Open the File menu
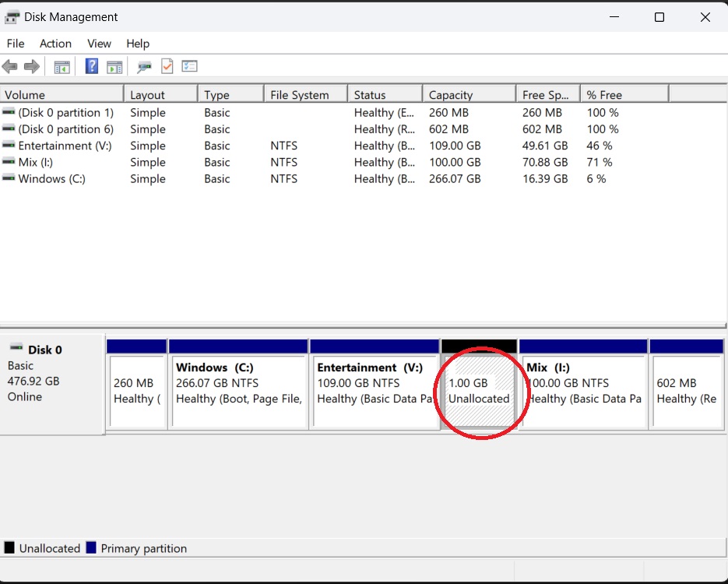728x584 pixels. pyautogui.click(x=16, y=44)
